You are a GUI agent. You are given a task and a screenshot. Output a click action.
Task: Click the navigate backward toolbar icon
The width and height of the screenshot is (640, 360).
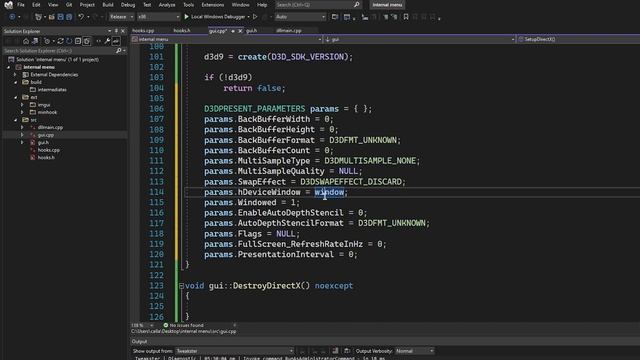tap(12, 17)
